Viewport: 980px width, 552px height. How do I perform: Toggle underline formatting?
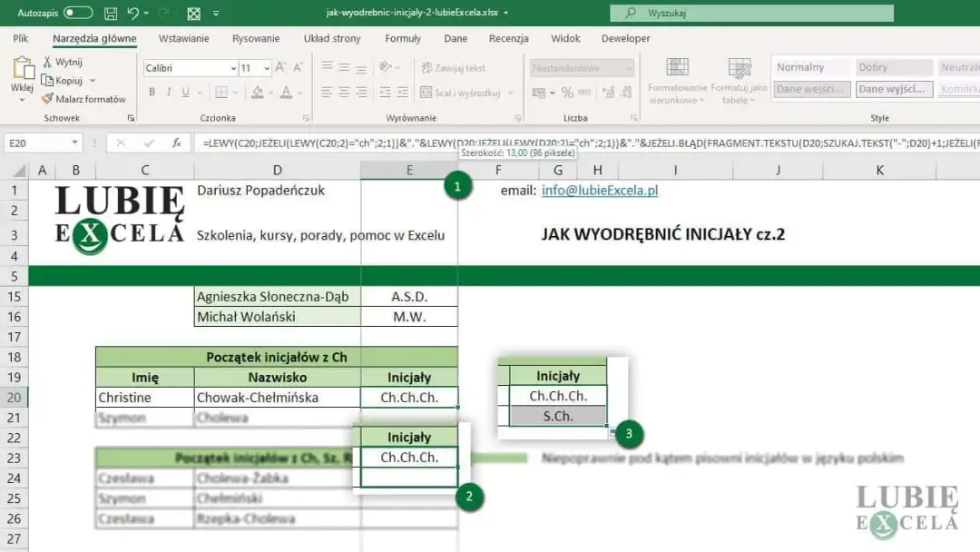pos(184,92)
